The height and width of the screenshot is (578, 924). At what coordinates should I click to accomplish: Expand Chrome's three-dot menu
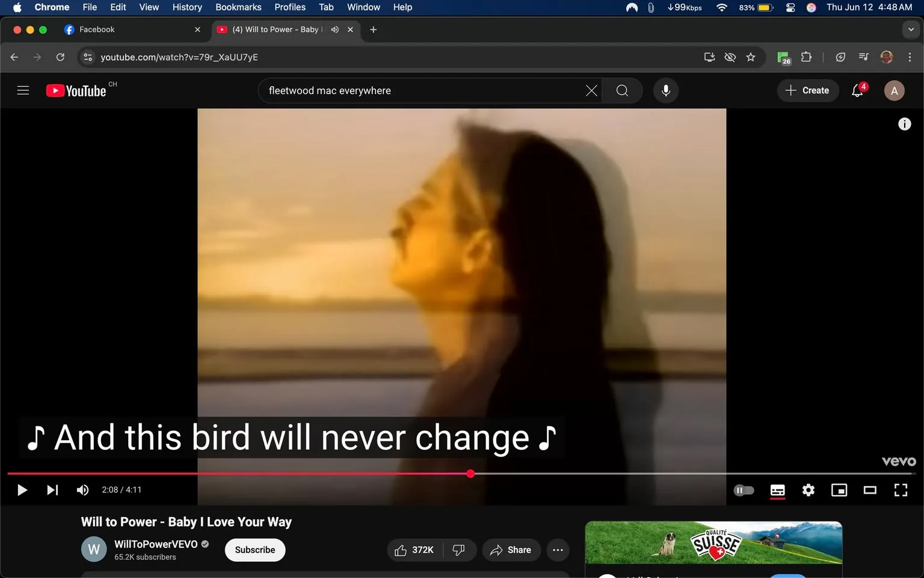click(910, 57)
